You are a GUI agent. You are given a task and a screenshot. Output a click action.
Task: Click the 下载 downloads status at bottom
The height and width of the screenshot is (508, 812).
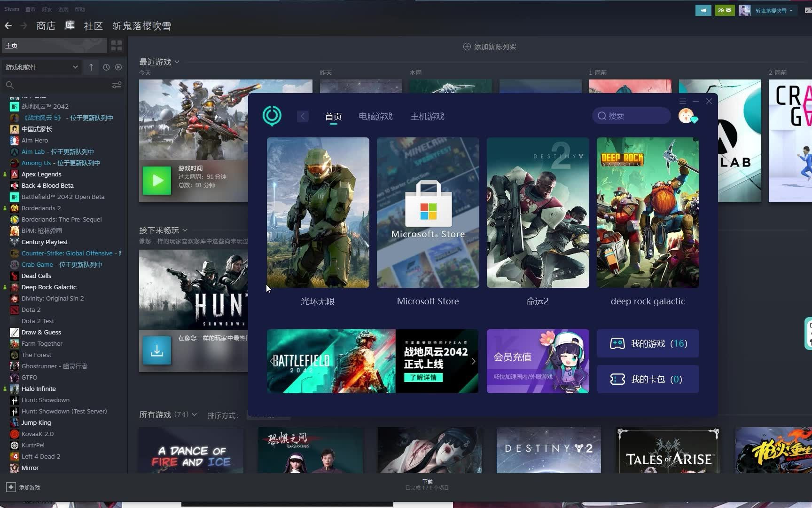(427, 484)
